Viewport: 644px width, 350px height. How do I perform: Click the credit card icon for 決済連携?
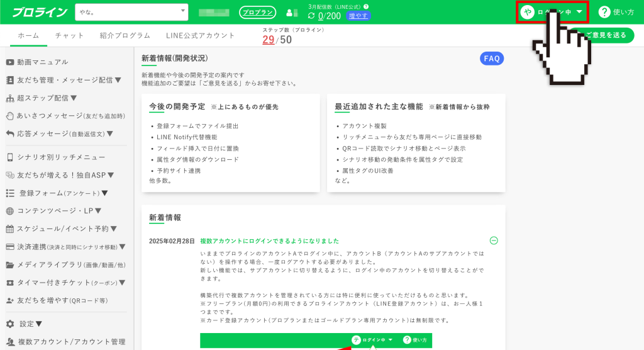10,247
